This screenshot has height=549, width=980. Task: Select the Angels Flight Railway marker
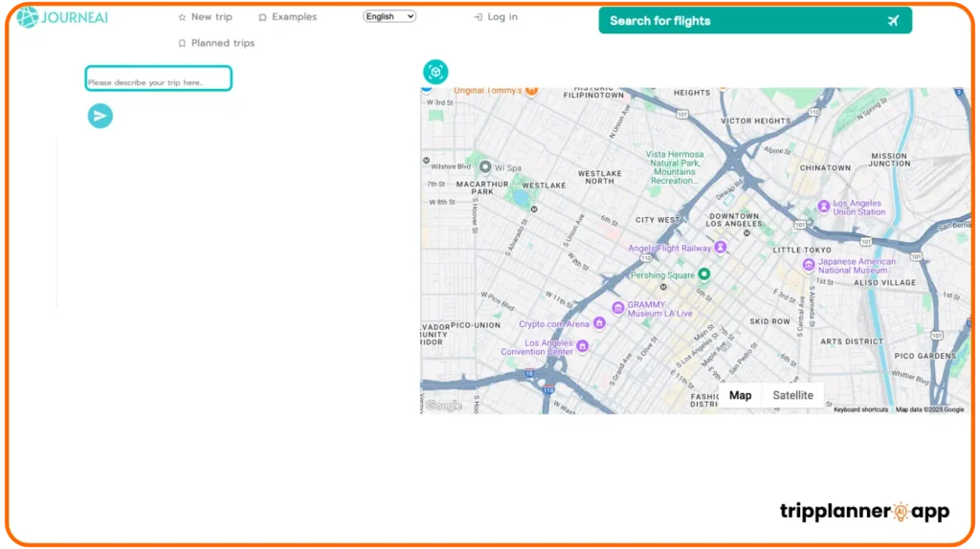click(x=721, y=248)
